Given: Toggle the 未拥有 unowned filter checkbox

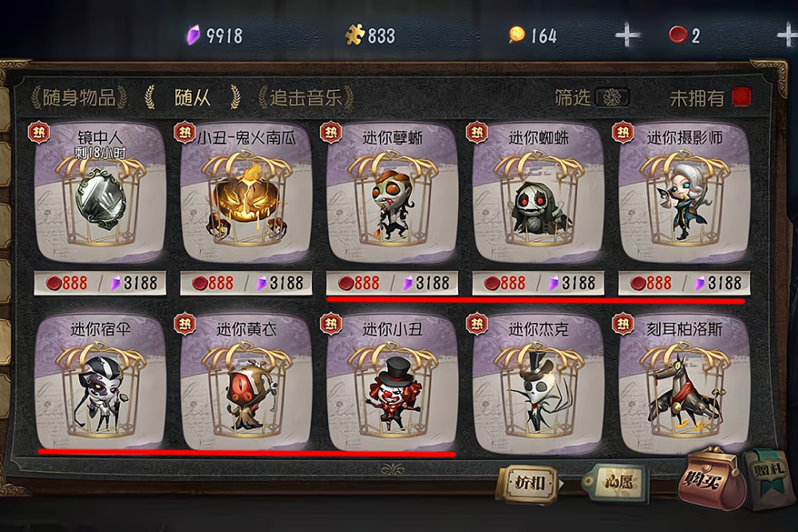Looking at the screenshot, I should (x=741, y=97).
